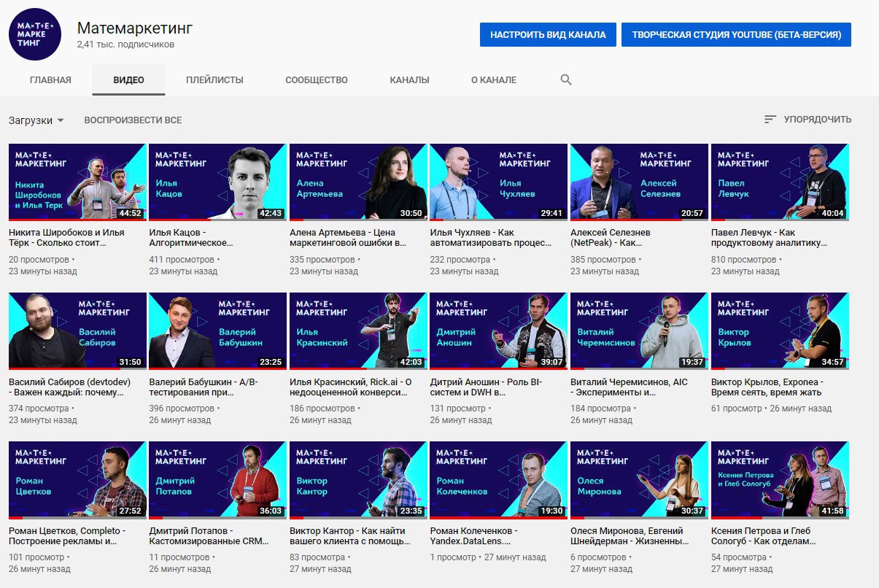Open Никита Широбоков и Илья Терк thumbnail
This screenshot has width=879, height=588.
(x=77, y=182)
